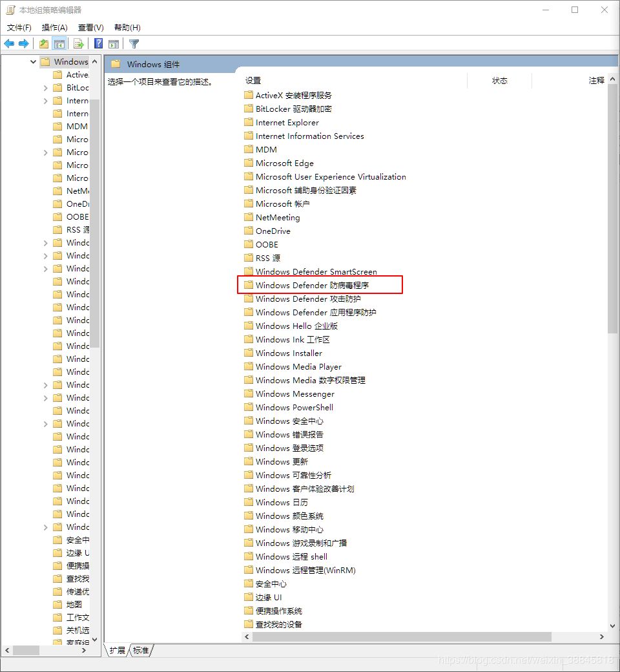Select ActiveX 安装程序服务 folder in list
Viewport: 620px width, 672px height.
(x=288, y=95)
